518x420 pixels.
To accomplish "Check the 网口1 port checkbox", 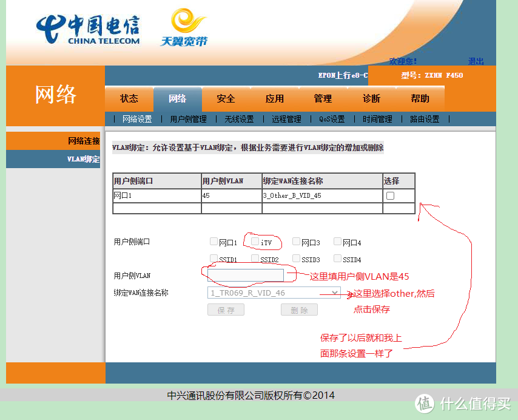I will [x=214, y=242].
